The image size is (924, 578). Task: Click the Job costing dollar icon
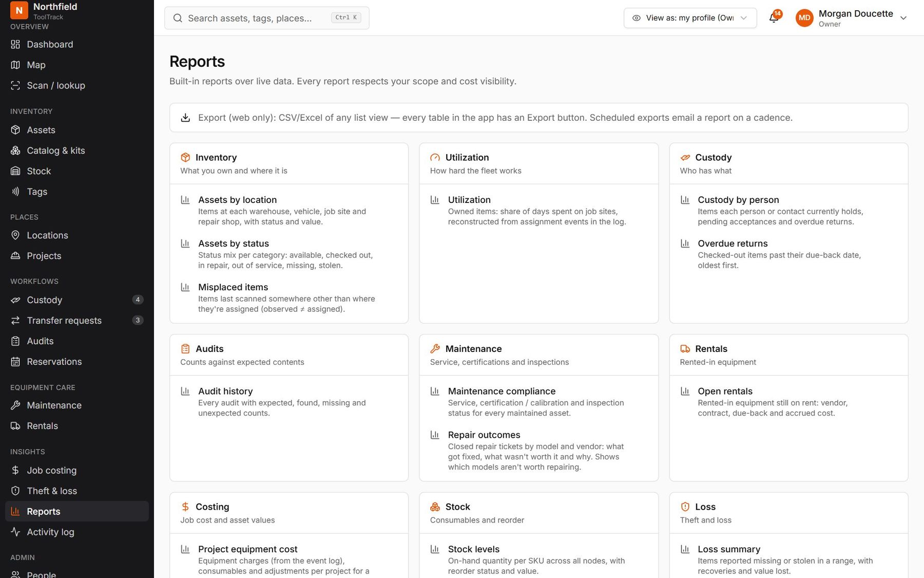15,470
